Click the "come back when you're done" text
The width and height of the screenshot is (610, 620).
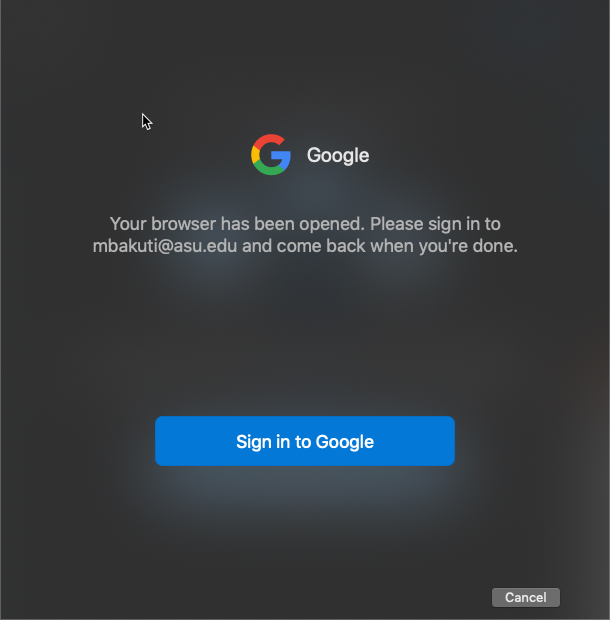pos(397,246)
